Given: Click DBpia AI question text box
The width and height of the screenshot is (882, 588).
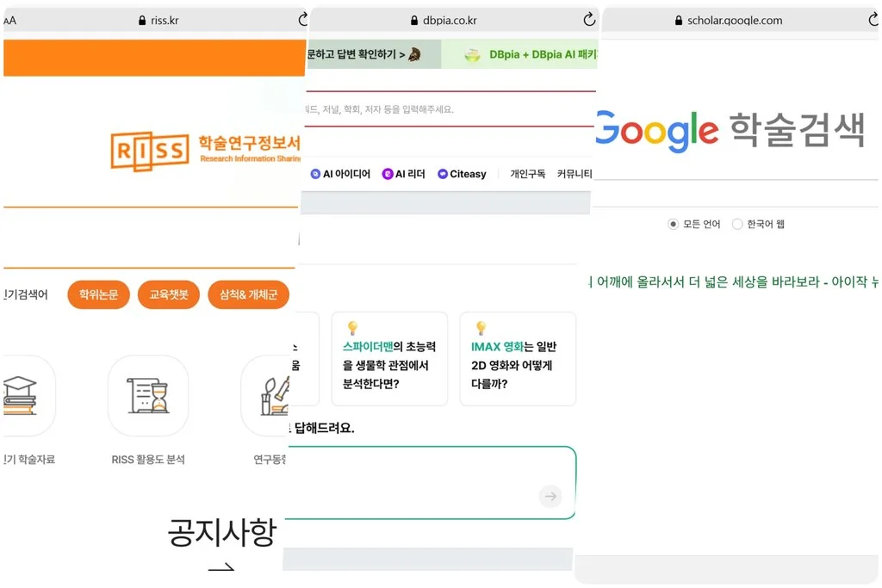Looking at the screenshot, I should [x=432, y=482].
